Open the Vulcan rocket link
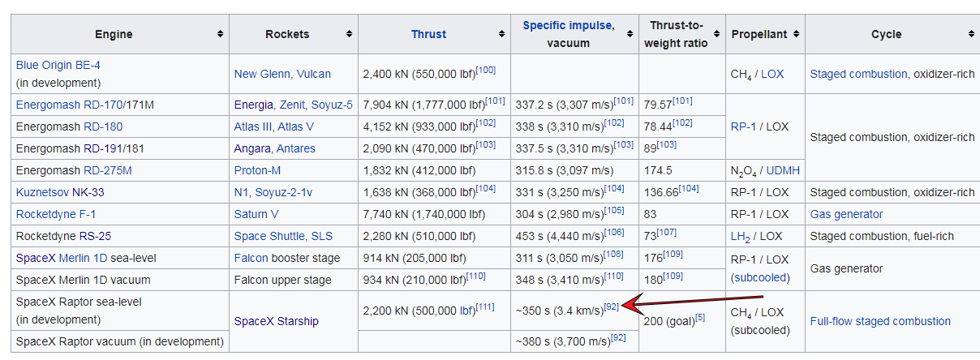 (314, 74)
